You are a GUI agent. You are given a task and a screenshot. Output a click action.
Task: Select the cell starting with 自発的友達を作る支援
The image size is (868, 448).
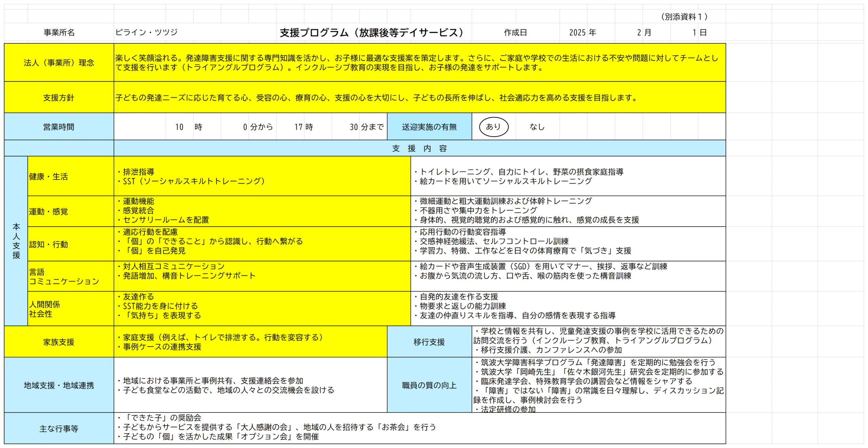click(x=568, y=309)
